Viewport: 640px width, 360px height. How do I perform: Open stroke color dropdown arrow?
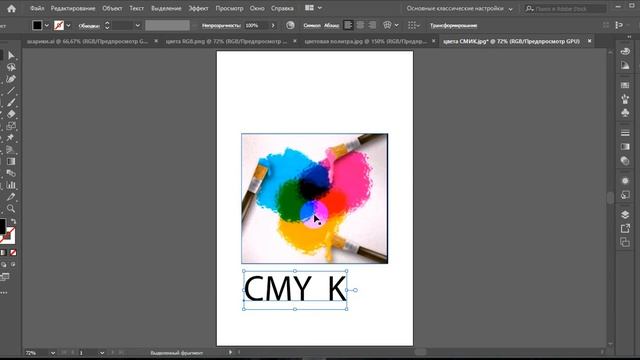[68, 25]
